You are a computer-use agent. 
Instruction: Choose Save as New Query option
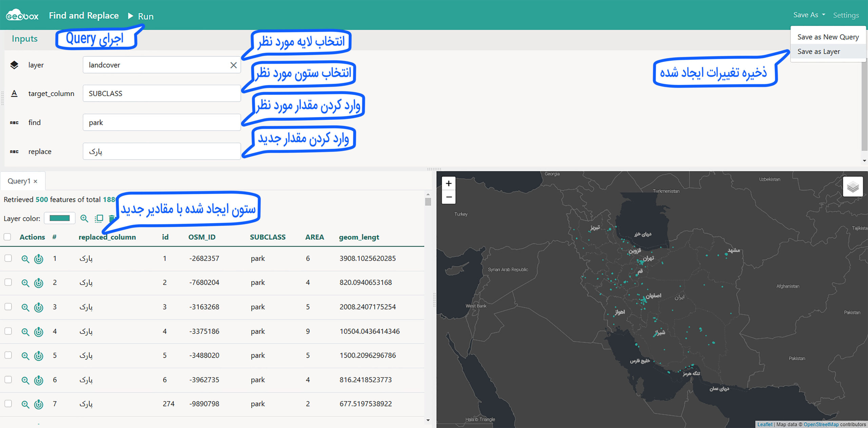pos(828,37)
